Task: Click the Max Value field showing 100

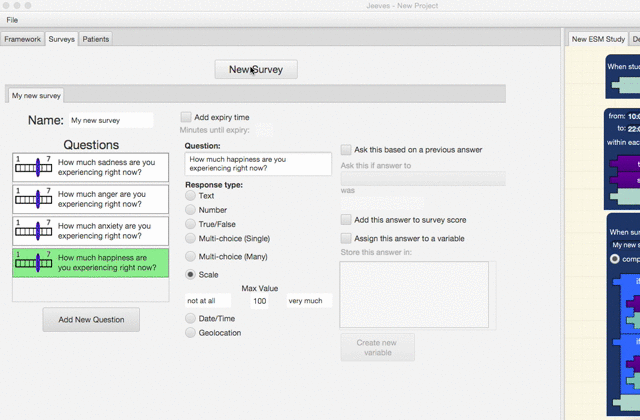Action: pyautogui.click(x=260, y=301)
